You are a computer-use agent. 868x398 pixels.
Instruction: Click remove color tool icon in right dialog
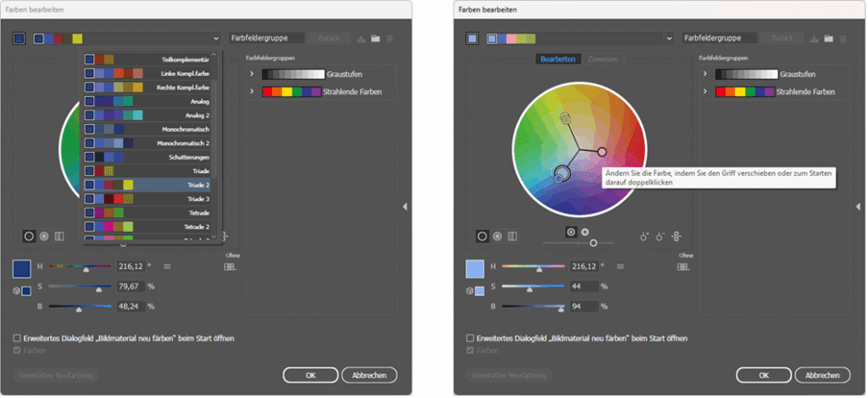pos(659,237)
